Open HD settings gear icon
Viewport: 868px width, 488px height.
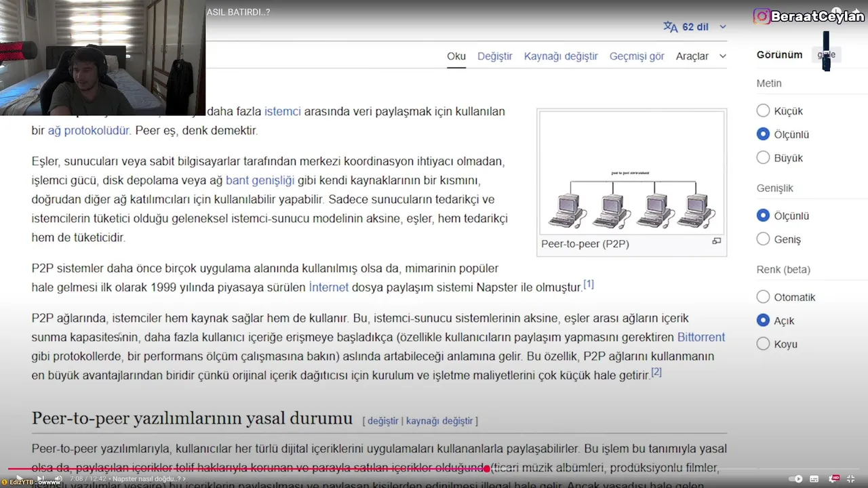[x=833, y=479]
